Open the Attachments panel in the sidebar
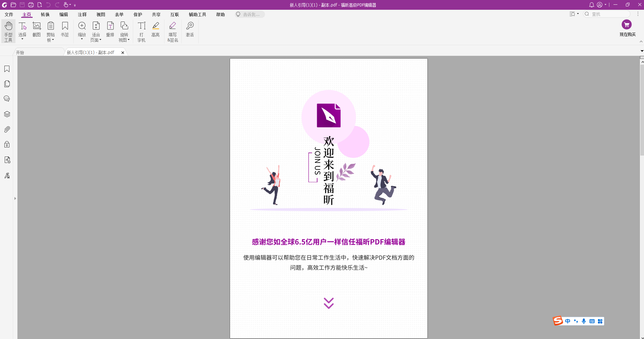Viewport: 644px width, 339px height. tap(7, 129)
